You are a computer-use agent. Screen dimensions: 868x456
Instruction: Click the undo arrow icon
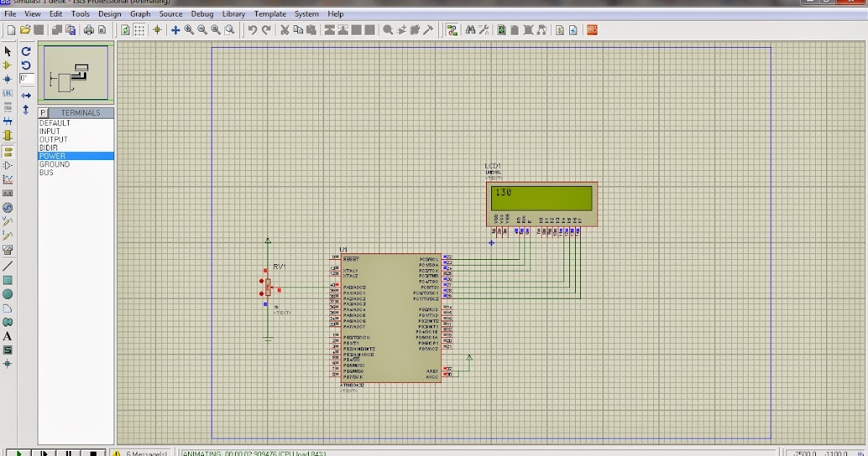point(252,30)
